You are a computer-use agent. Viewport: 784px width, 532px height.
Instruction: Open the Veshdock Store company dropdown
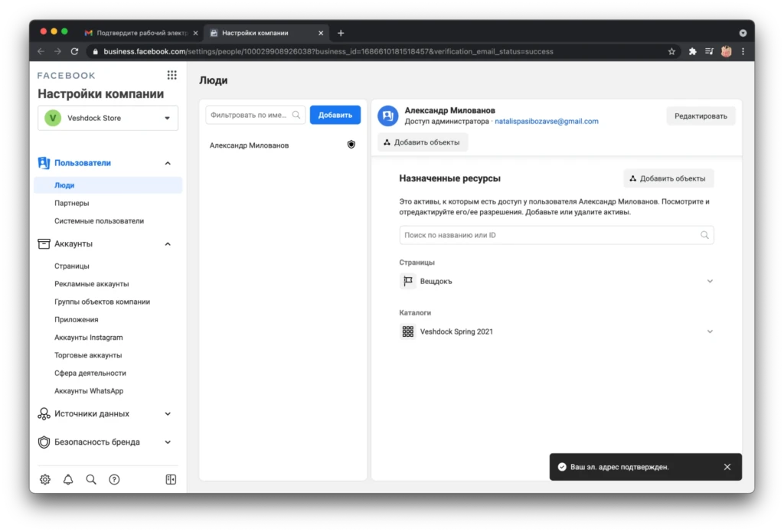[x=108, y=118]
